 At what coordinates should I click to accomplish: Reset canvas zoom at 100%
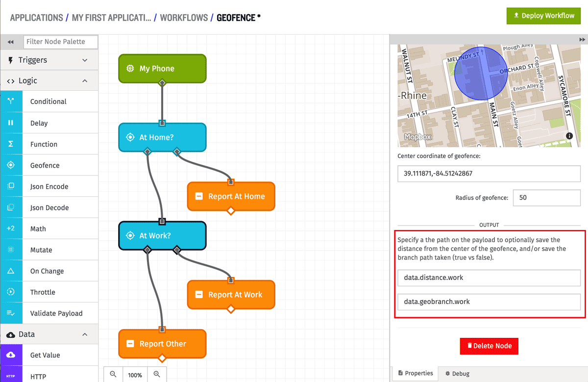pyautogui.click(x=135, y=375)
